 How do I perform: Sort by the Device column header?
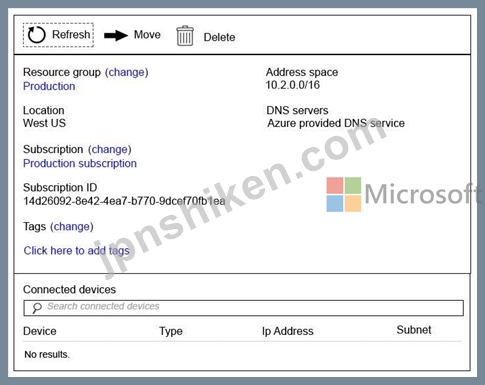pyautogui.click(x=40, y=331)
